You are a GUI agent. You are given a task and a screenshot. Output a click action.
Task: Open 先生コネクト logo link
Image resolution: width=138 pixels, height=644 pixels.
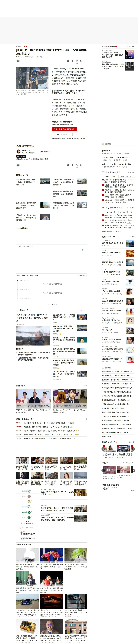(28, 538)
